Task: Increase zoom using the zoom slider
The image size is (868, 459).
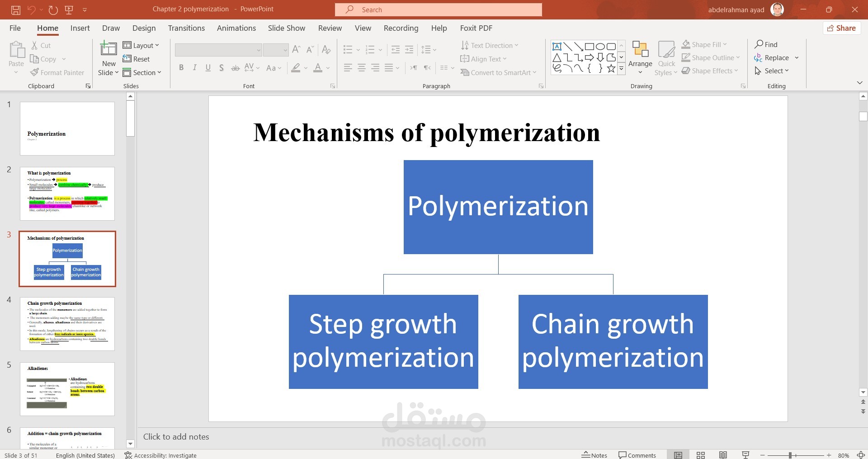Action: coord(828,455)
